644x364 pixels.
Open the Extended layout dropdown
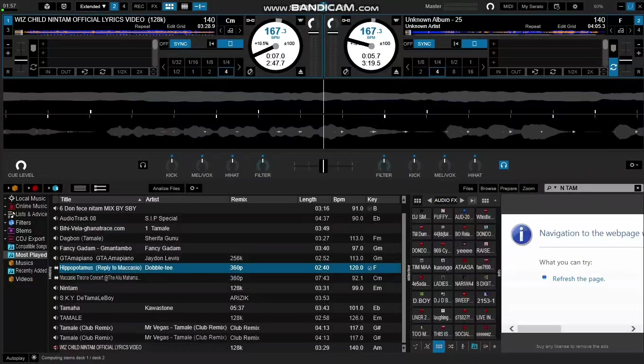point(92,7)
